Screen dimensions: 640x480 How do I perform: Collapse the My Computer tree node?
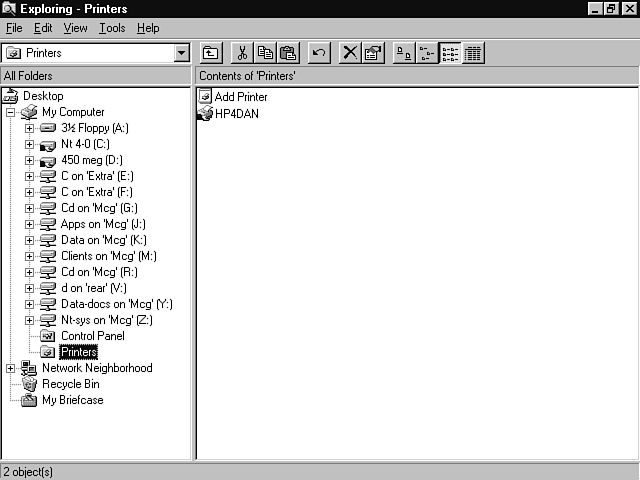click(10, 112)
